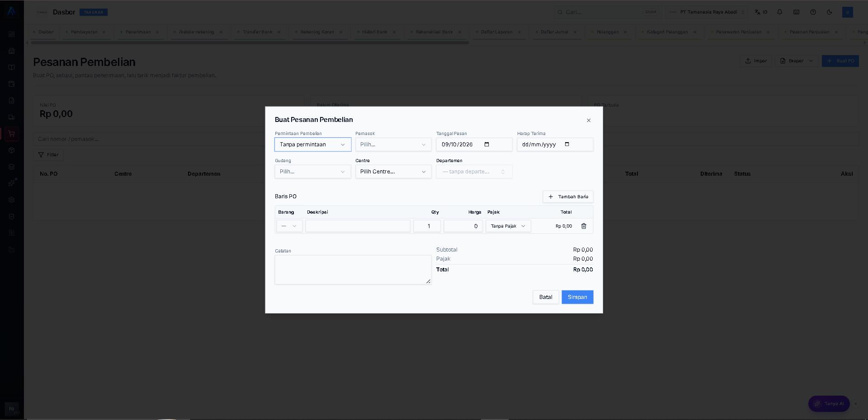Click the box inventory sidebar icon

tap(12, 150)
